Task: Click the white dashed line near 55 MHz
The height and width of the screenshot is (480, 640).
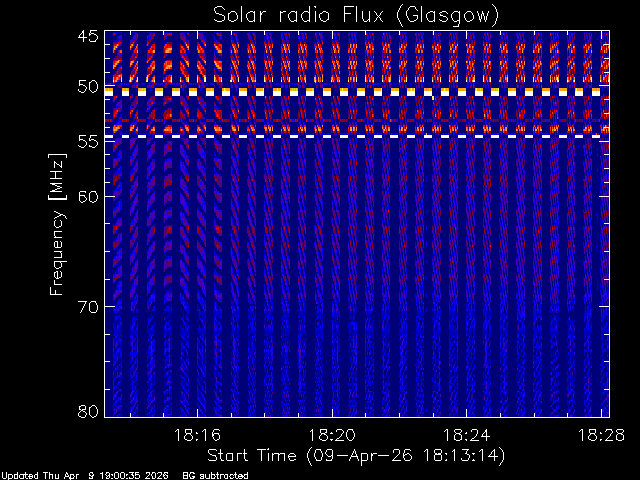Action: [356, 136]
